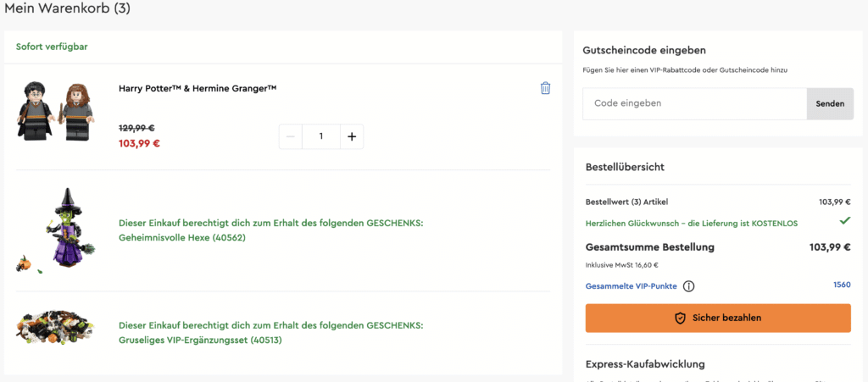Click the Geheimnisvolle Hexe (40562) gift text

tap(270, 230)
